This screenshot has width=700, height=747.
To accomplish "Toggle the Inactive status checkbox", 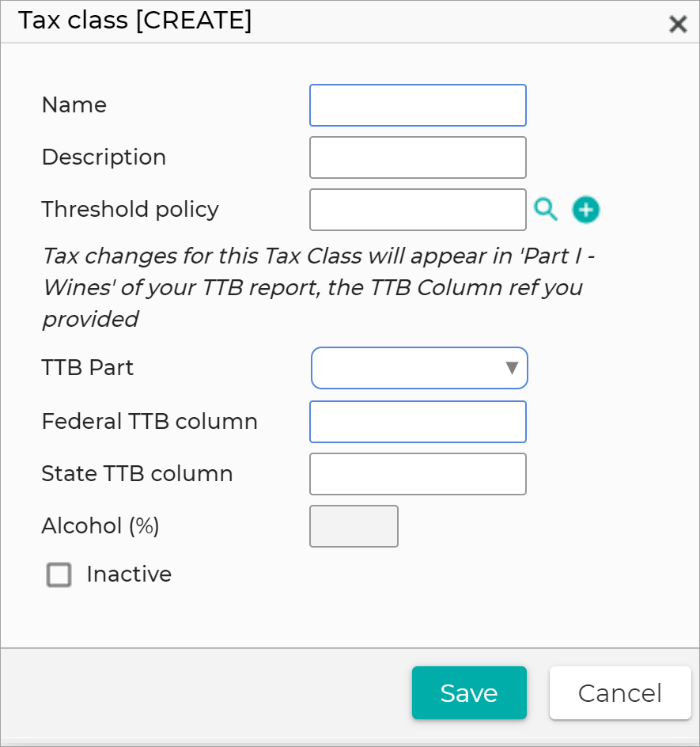I will [59, 575].
